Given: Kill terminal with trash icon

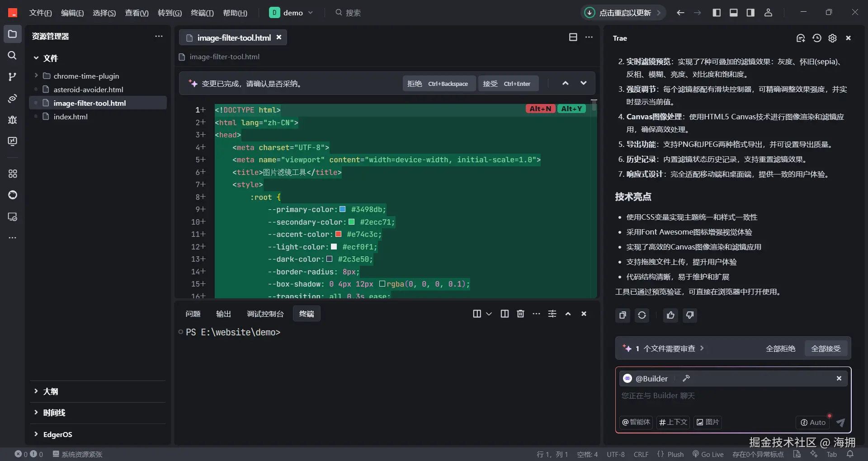Looking at the screenshot, I should pos(521,314).
